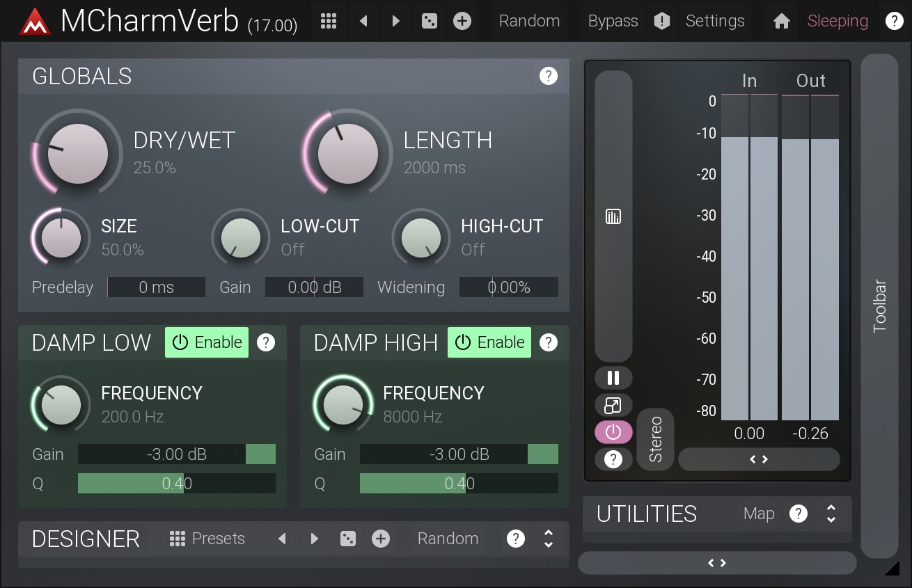The width and height of the screenshot is (912, 588).
Task: Open the Settings menu
Action: click(x=715, y=21)
